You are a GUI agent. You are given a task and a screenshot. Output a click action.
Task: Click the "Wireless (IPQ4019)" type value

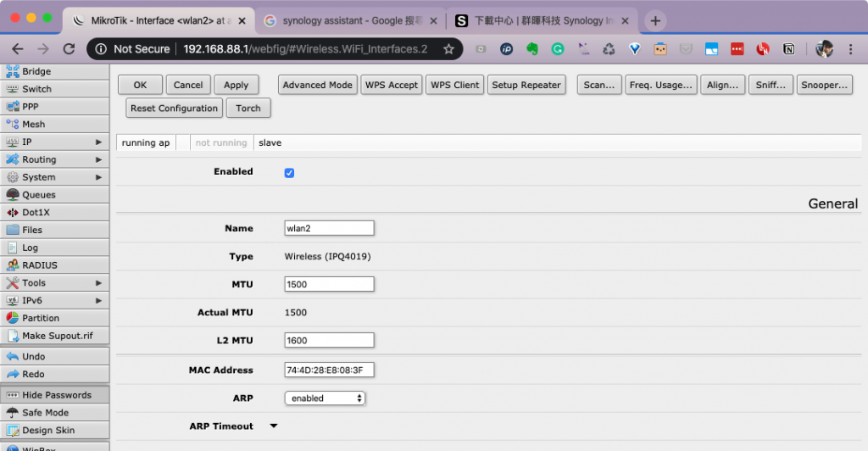coord(328,256)
